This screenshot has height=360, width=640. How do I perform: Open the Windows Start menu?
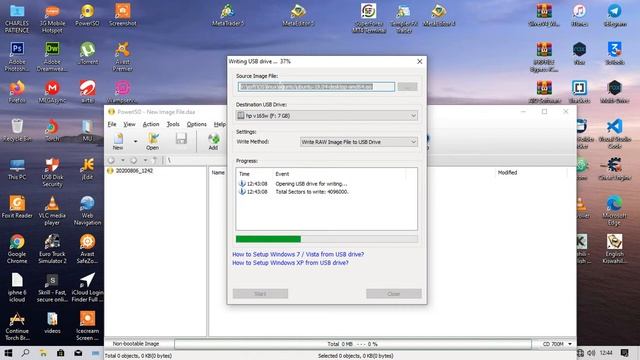pyautogui.click(x=8, y=353)
